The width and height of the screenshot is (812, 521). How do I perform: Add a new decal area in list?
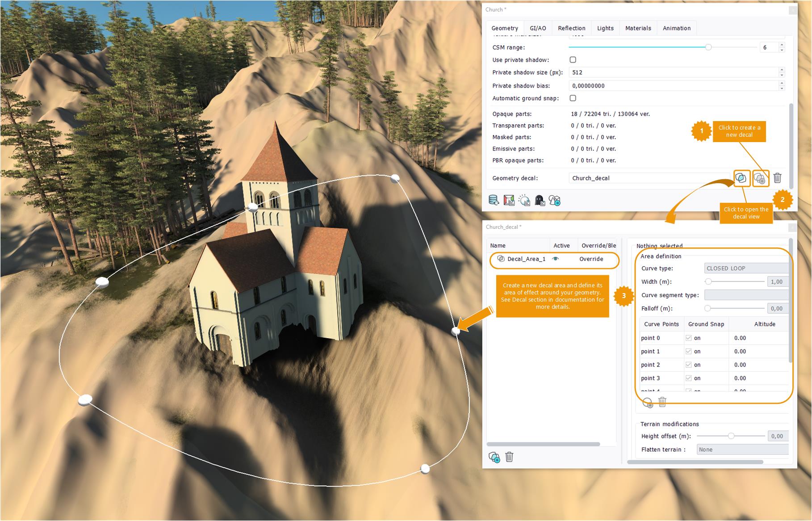pyautogui.click(x=494, y=457)
